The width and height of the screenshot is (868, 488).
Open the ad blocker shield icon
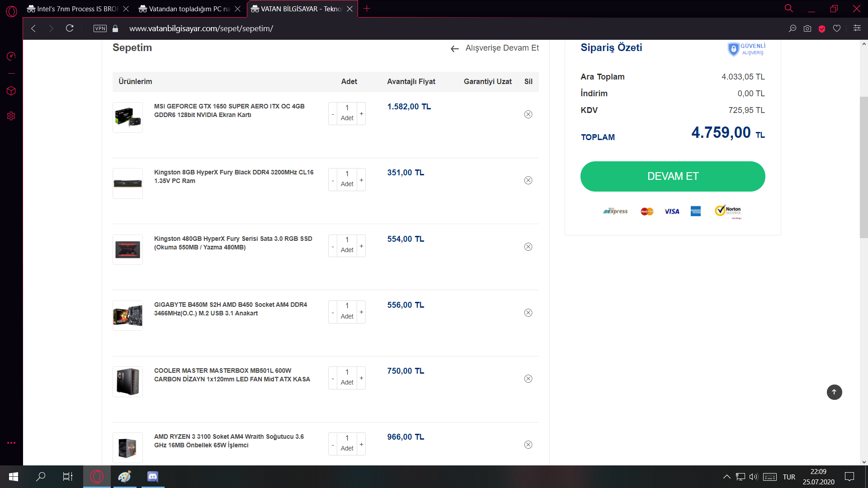[822, 28]
